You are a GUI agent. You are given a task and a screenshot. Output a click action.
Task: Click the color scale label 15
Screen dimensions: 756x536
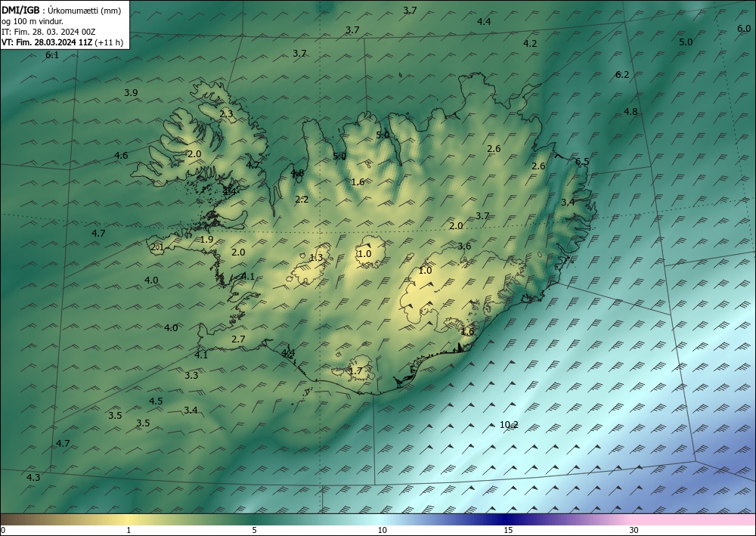click(x=508, y=531)
